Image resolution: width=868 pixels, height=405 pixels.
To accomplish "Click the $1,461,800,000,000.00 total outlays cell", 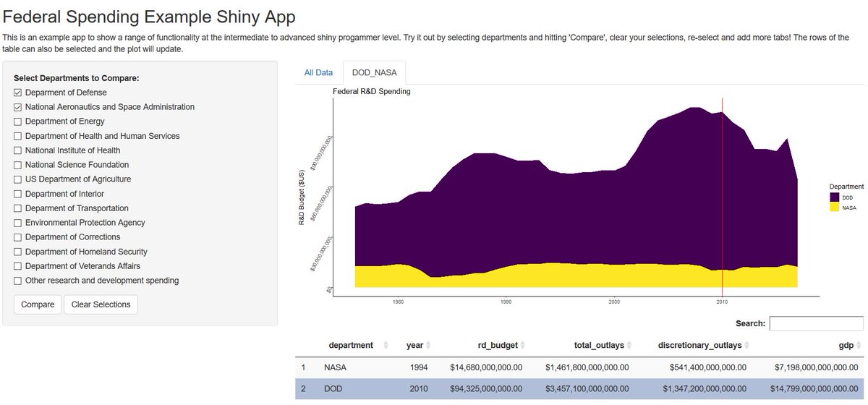I will (x=587, y=368).
